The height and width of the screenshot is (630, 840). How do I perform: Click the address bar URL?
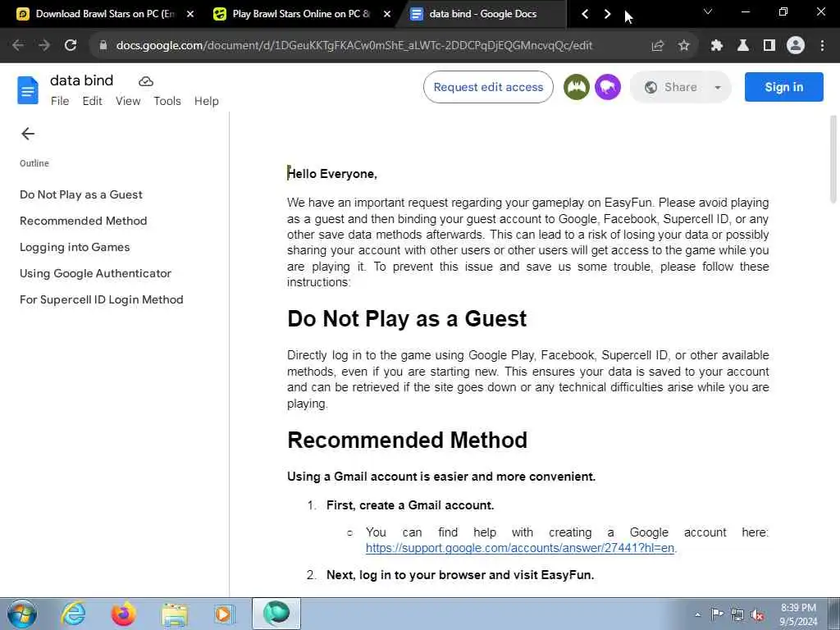(x=354, y=46)
